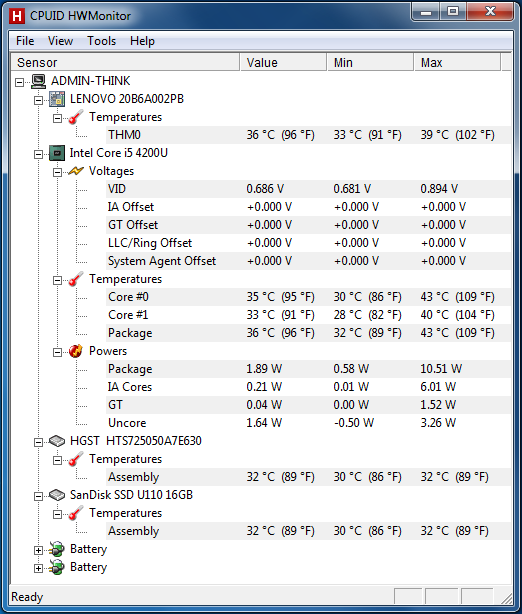Screen dimensions: 522x614
Task: Select the System Agent Offset row
Action: 309,261
